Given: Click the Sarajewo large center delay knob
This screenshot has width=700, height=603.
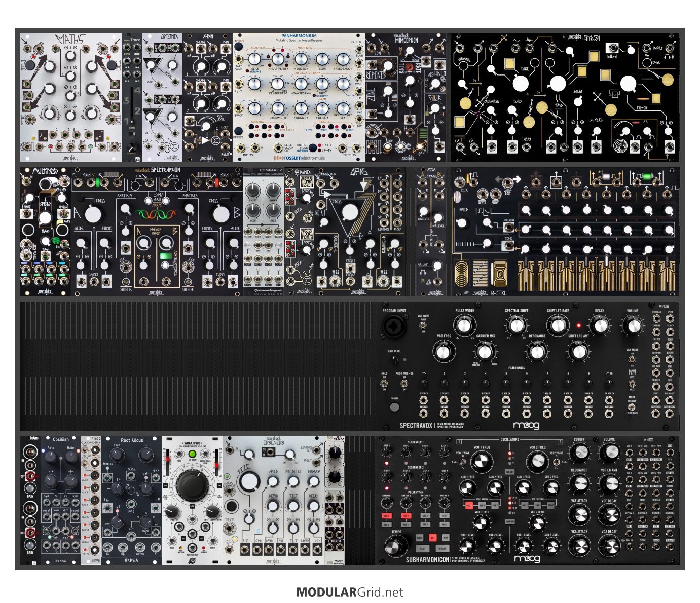Looking at the screenshot, I should 192,482.
